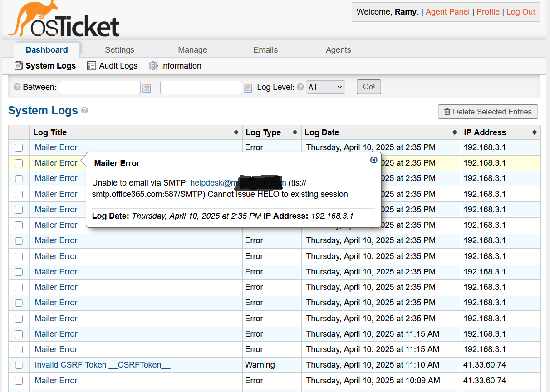Viewport: 550px width, 392px height.
Task: Open the Settings tab
Action: click(119, 50)
